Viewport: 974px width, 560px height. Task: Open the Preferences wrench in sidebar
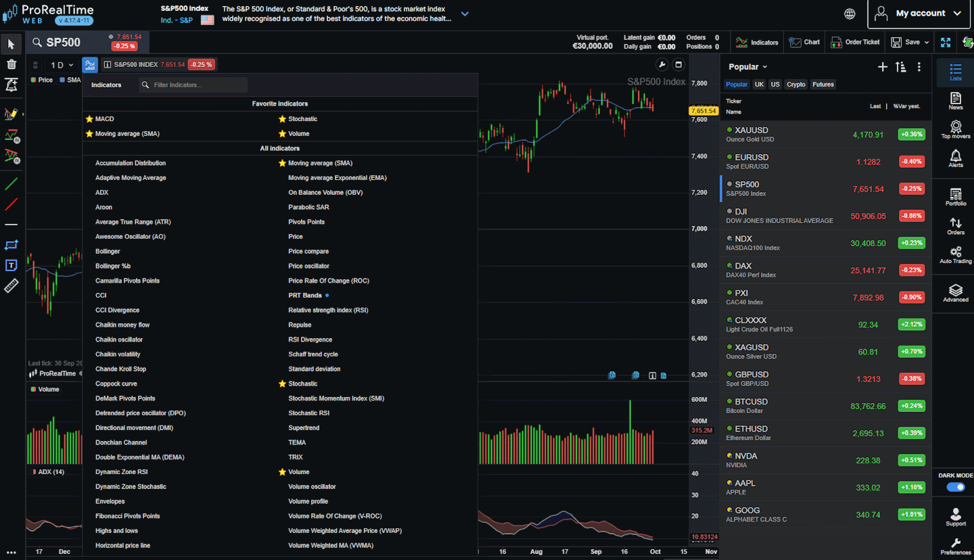956,546
